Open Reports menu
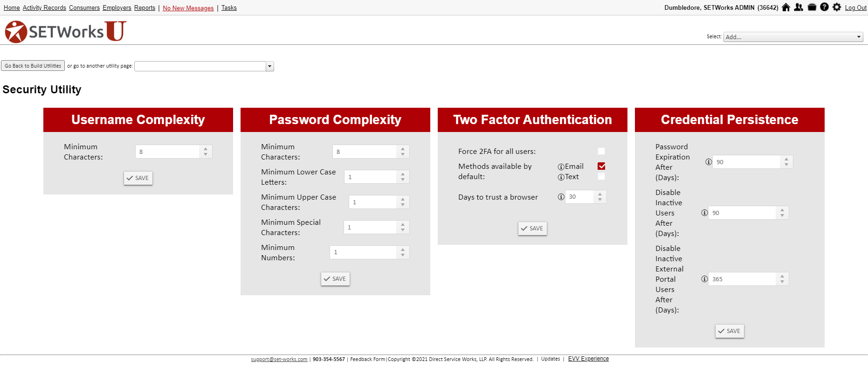Image resolution: width=868 pixels, height=382 pixels. point(145,8)
